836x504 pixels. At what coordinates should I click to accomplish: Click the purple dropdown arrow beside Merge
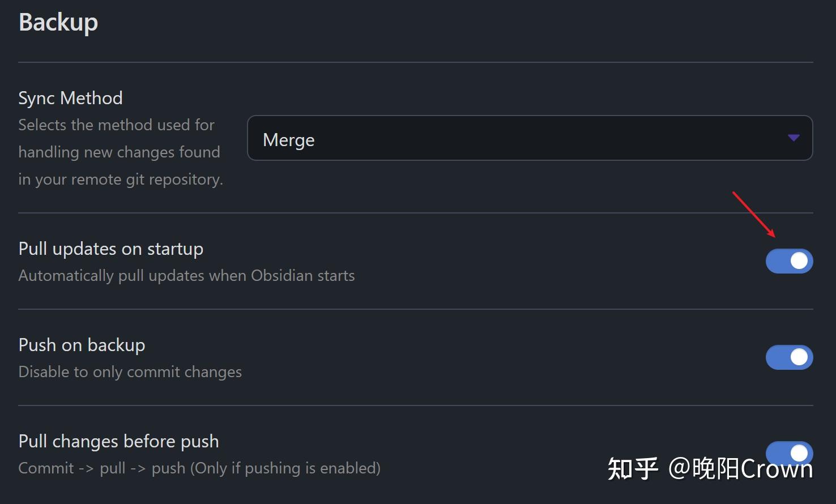click(794, 138)
